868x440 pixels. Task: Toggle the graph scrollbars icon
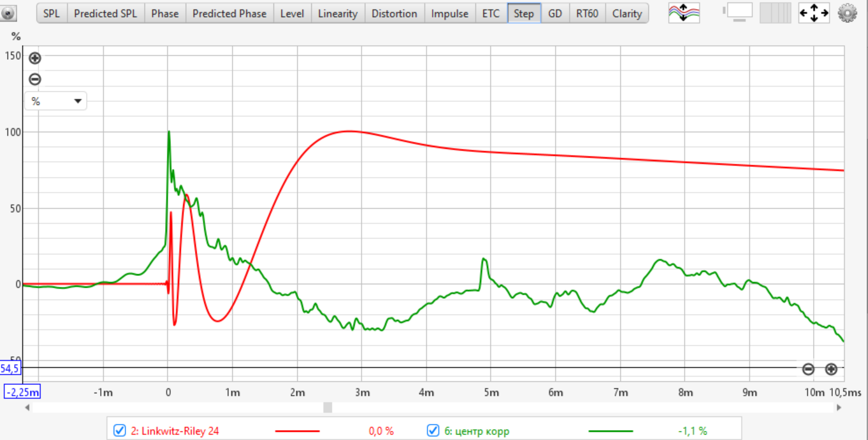[x=739, y=13]
